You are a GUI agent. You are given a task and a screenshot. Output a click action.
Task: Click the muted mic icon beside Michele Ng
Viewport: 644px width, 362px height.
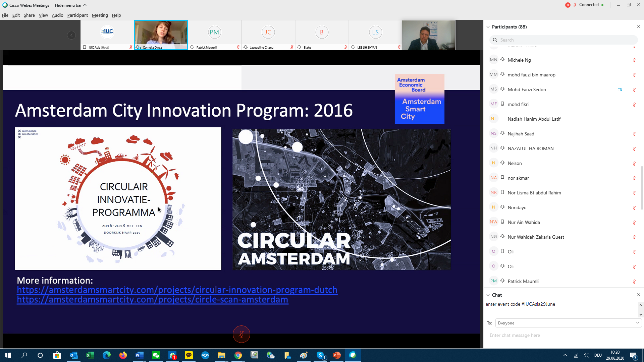coord(634,60)
